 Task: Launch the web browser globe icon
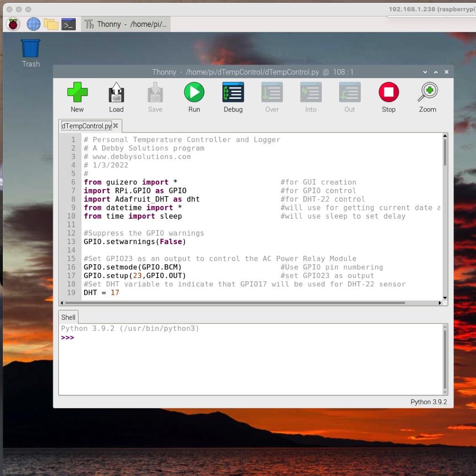pos(33,24)
